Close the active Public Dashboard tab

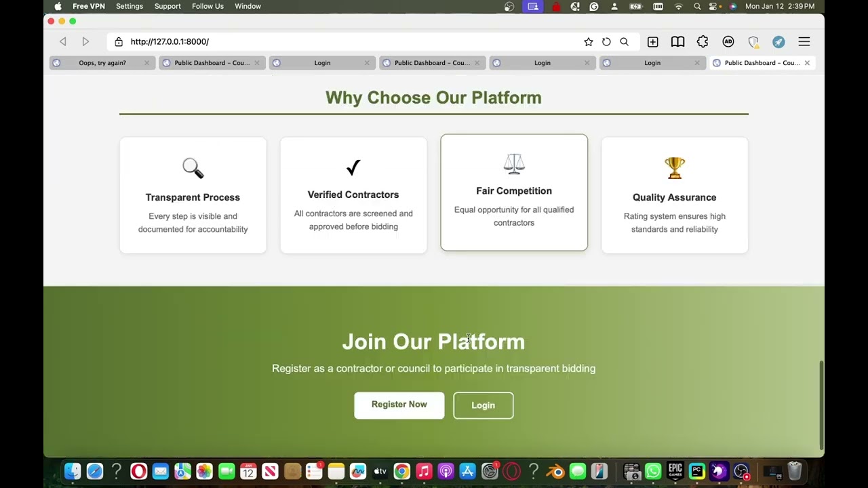click(x=807, y=63)
